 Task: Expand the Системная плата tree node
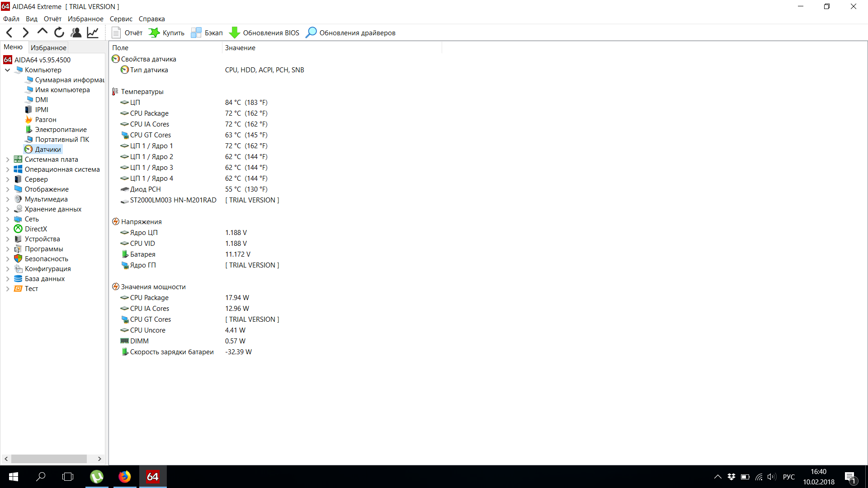click(8, 160)
